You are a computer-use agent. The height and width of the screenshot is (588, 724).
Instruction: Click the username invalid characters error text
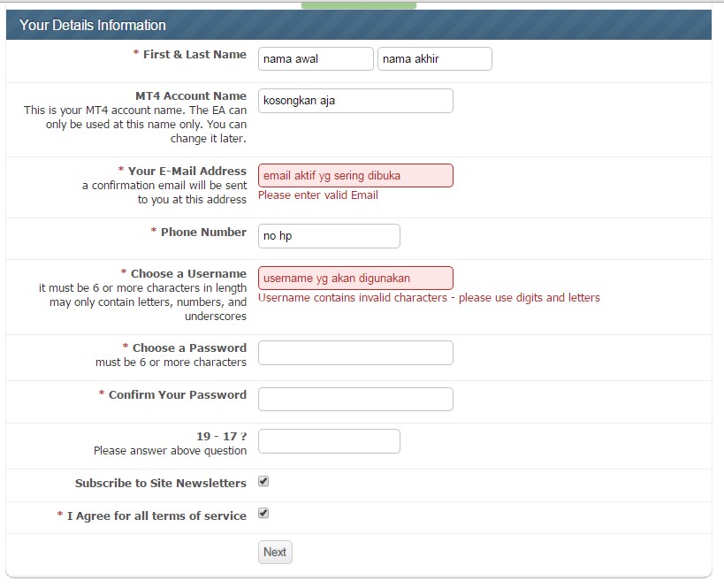click(x=429, y=298)
